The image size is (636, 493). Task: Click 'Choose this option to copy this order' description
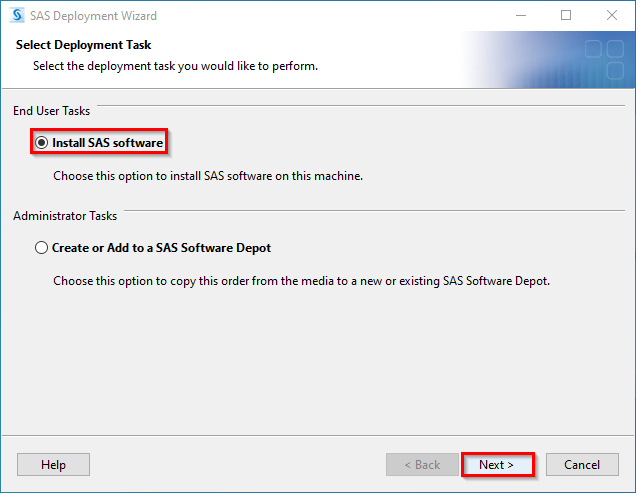tap(301, 281)
